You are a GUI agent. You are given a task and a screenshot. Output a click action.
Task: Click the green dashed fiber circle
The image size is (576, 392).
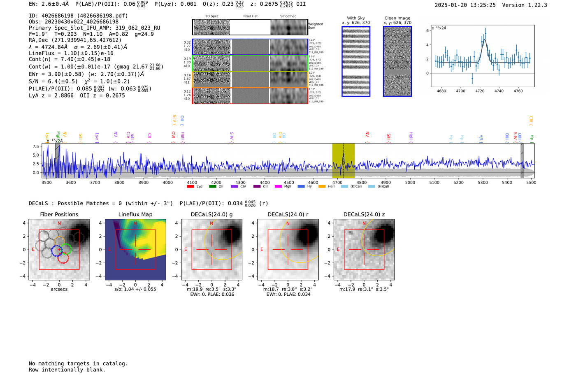[x=66, y=249]
